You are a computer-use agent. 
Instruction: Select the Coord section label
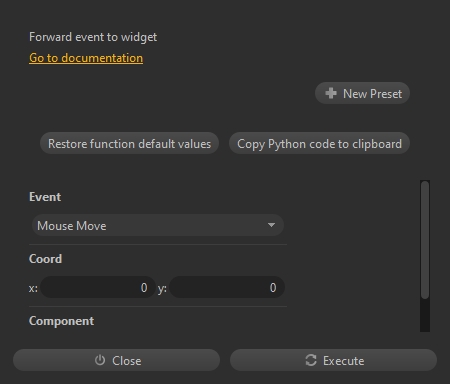coord(45,259)
